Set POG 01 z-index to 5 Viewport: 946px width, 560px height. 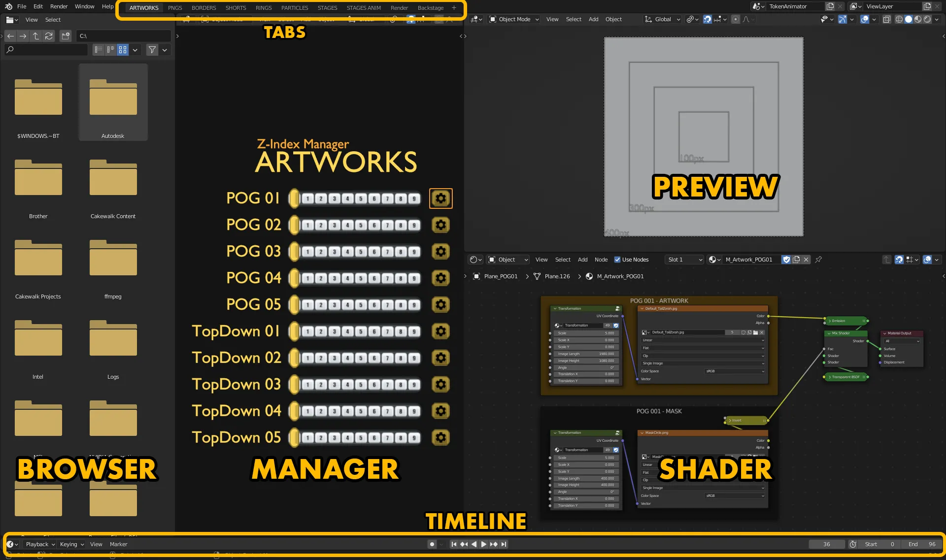point(361,199)
